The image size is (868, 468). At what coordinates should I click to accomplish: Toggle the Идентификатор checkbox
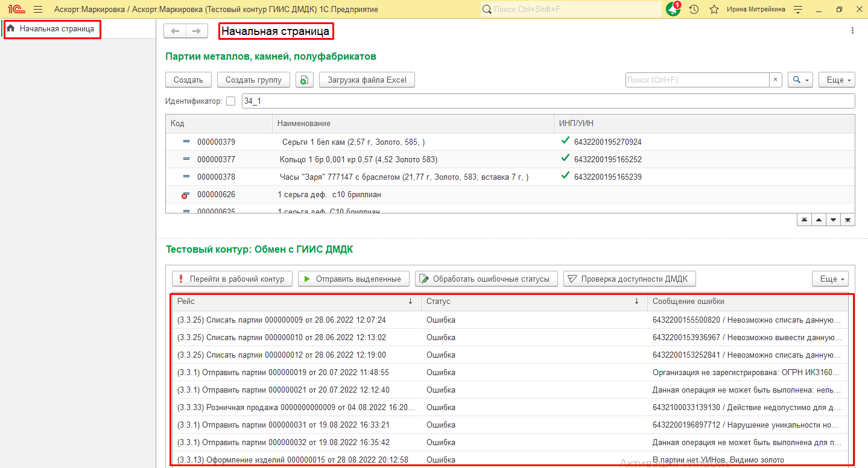(230, 101)
